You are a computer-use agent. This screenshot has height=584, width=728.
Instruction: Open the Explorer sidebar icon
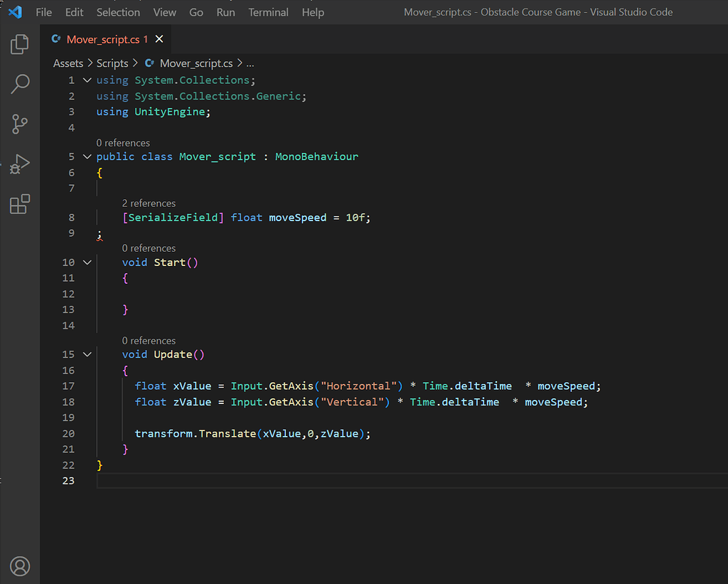click(x=19, y=44)
